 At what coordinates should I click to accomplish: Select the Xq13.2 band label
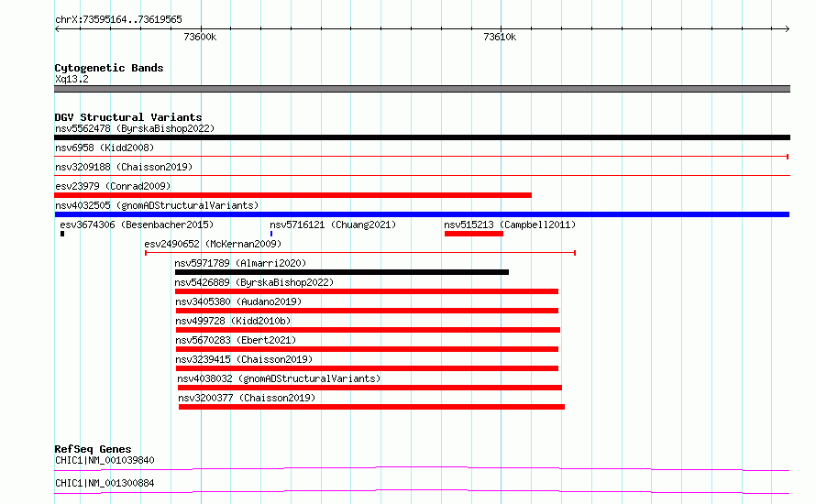coord(72,79)
